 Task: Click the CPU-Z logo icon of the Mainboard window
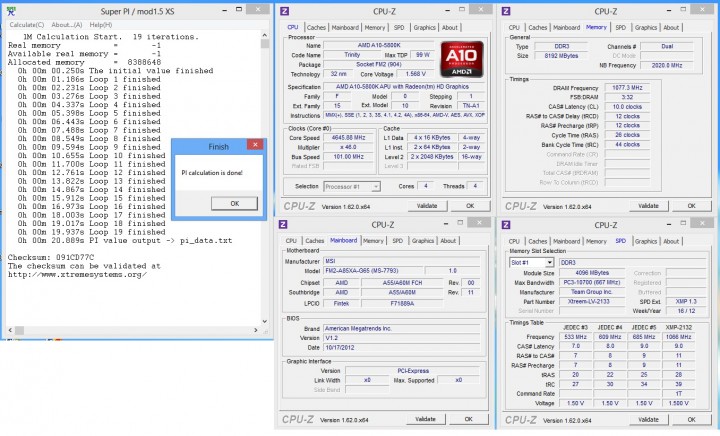coord(283,224)
